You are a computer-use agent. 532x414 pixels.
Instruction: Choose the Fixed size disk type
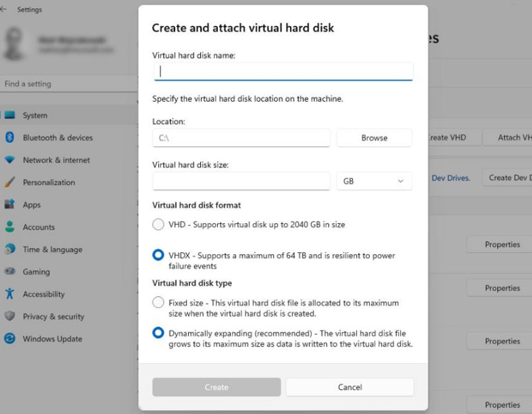(x=158, y=302)
